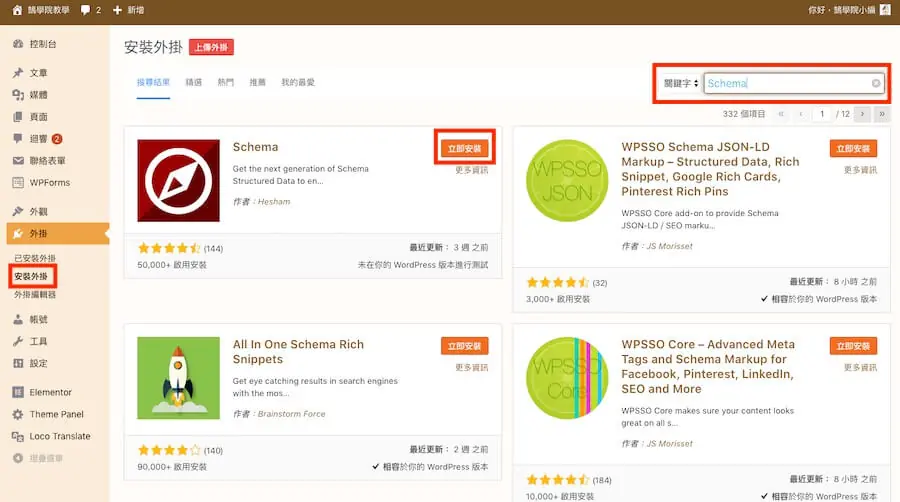
Task: Click the Users 帳號 sidebar icon
Action: click(x=18, y=319)
